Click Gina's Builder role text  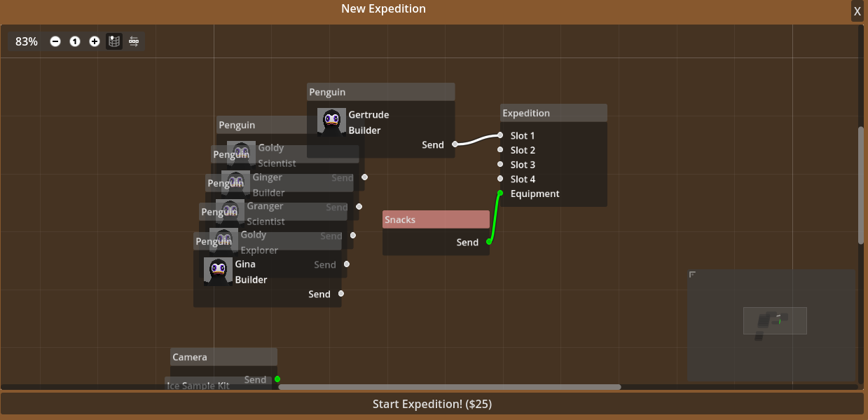click(x=251, y=280)
